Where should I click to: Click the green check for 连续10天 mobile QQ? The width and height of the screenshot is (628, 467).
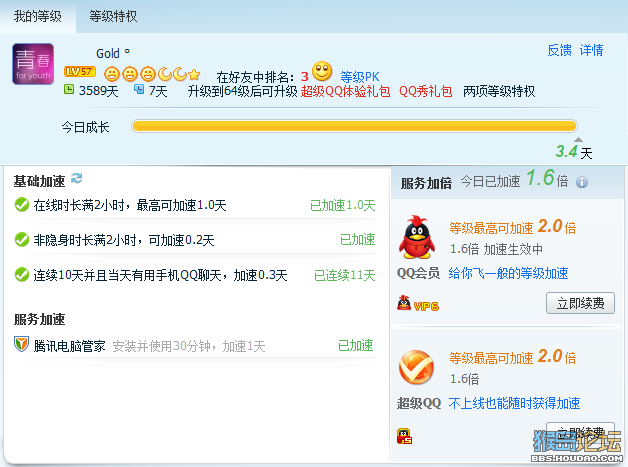[22, 274]
